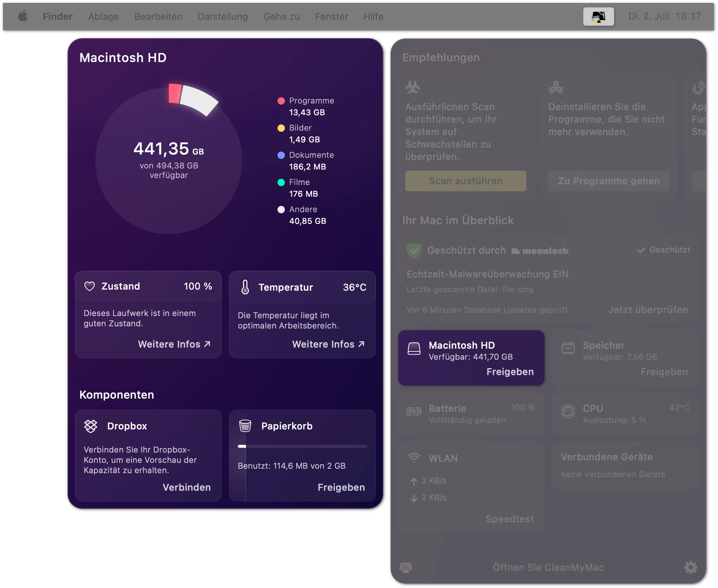Click the heart icon next to Zustand
Image resolution: width=718 pixels, height=588 pixels.
(x=90, y=286)
